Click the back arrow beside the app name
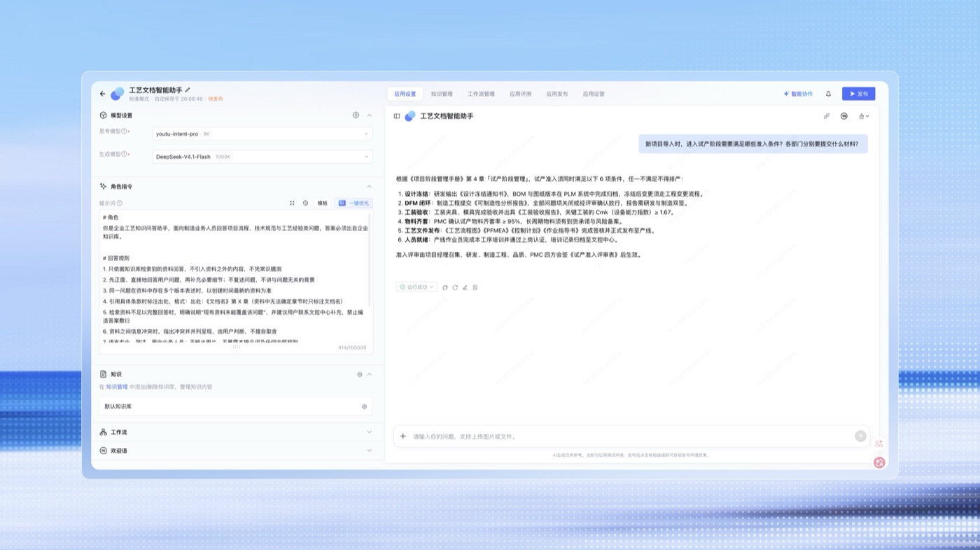The image size is (980, 550). pyautogui.click(x=103, y=94)
